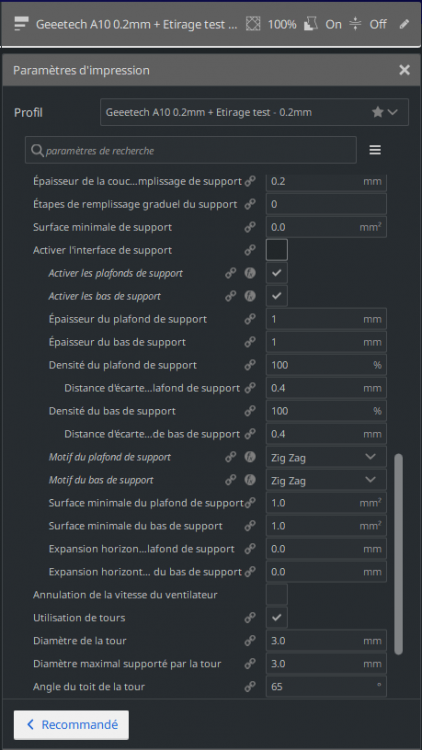Uncheck the Utilisation de tours checkbox

coord(277,618)
